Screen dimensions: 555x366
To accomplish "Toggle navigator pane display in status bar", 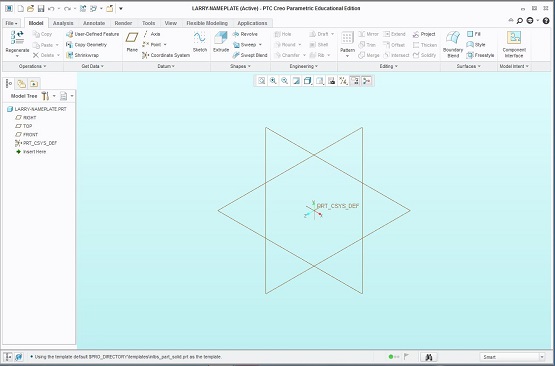I will click(x=8, y=357).
